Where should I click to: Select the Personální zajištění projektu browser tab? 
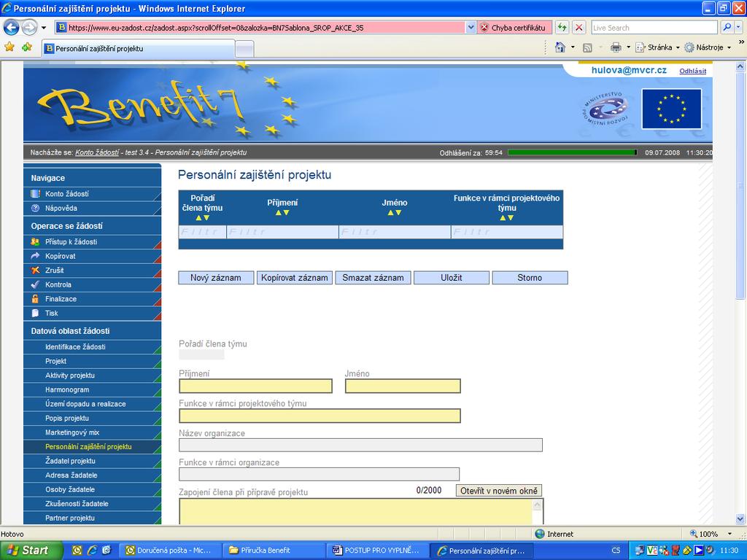(x=138, y=49)
